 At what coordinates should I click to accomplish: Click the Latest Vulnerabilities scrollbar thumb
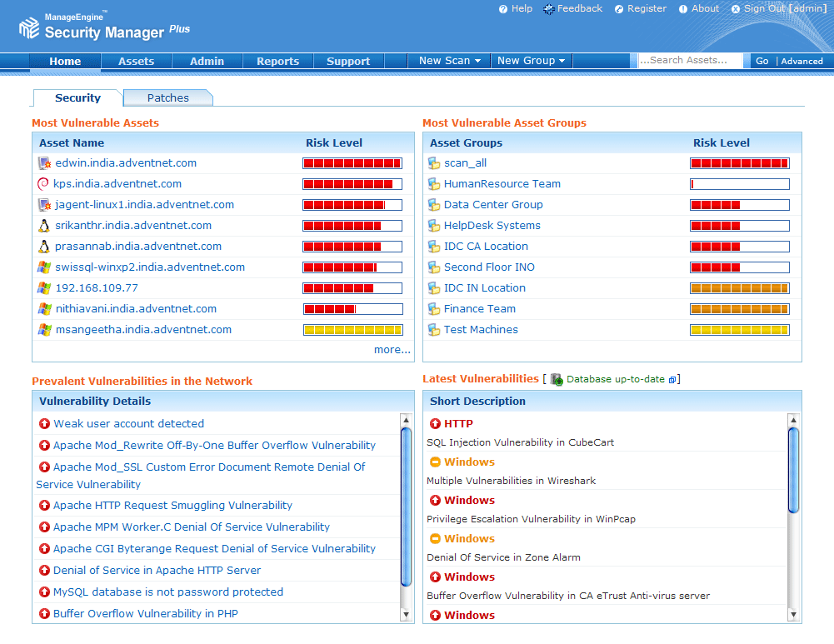[x=793, y=470]
